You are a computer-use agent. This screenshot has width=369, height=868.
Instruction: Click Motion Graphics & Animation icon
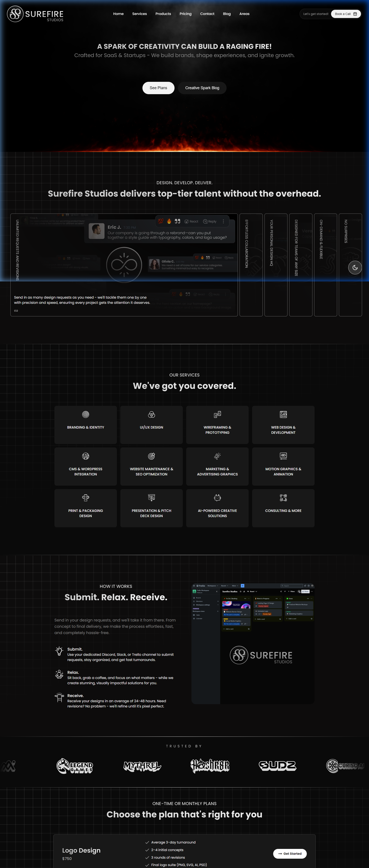(x=284, y=456)
